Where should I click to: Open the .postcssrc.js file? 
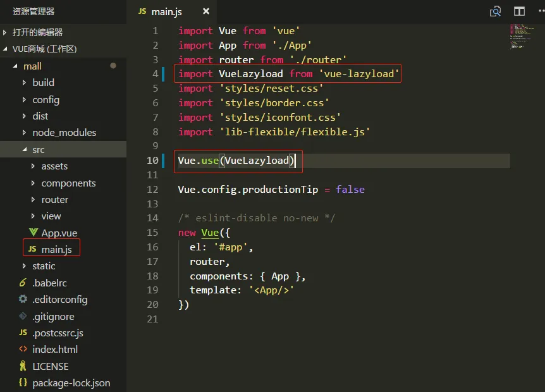(x=58, y=333)
